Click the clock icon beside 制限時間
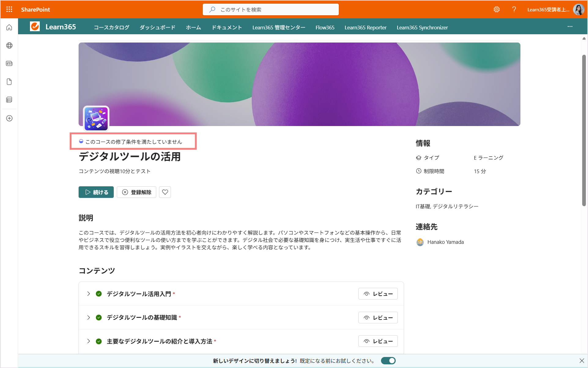Viewport: 588px width, 368px height. tap(419, 171)
